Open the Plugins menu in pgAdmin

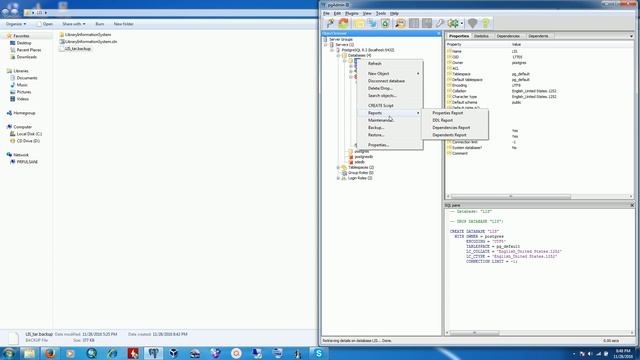coord(352,13)
